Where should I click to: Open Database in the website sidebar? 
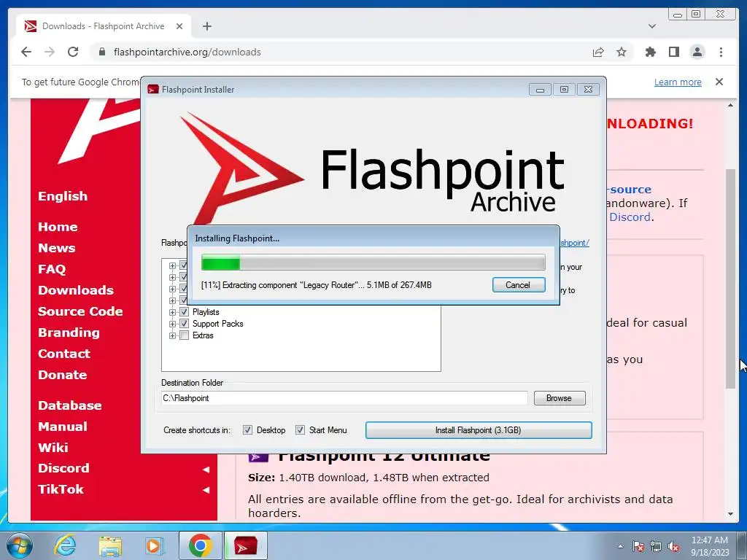coord(69,405)
